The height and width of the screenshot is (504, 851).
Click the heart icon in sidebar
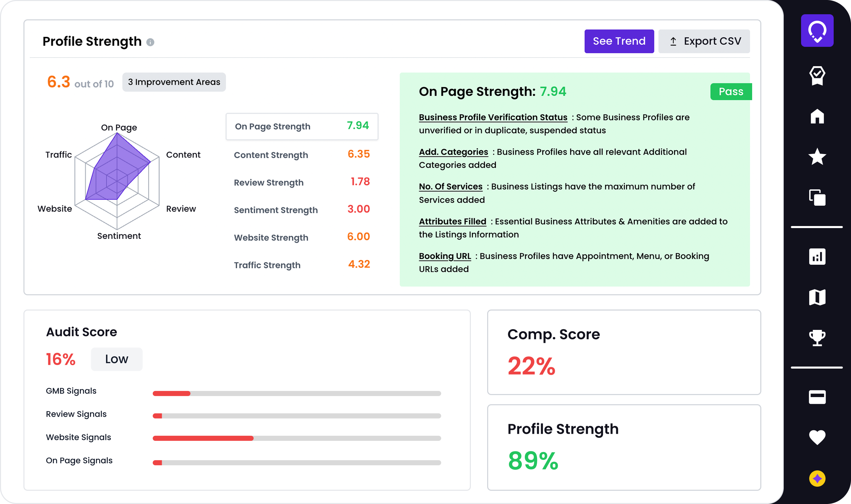pyautogui.click(x=817, y=437)
